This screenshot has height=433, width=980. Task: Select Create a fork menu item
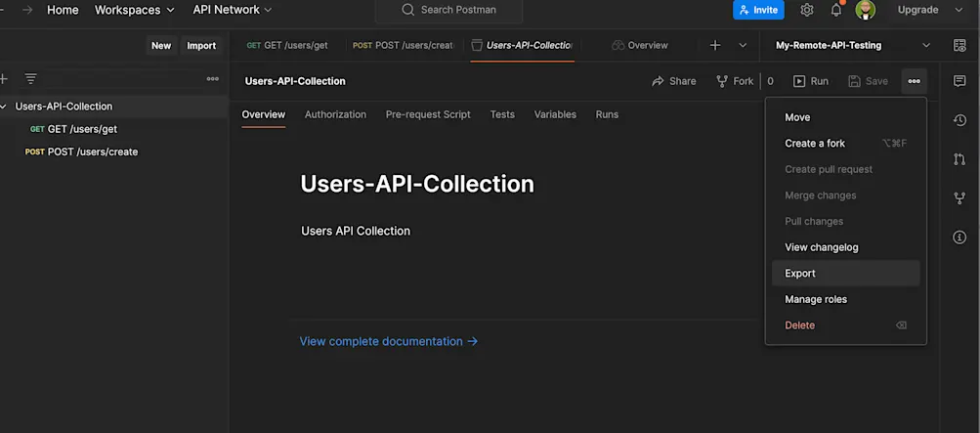[x=845, y=143]
